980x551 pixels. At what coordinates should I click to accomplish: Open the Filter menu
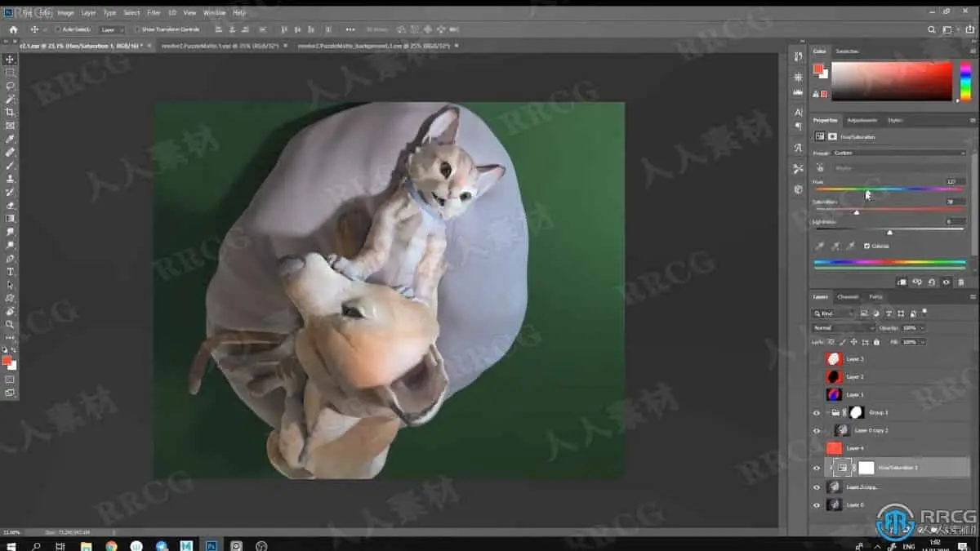(154, 13)
